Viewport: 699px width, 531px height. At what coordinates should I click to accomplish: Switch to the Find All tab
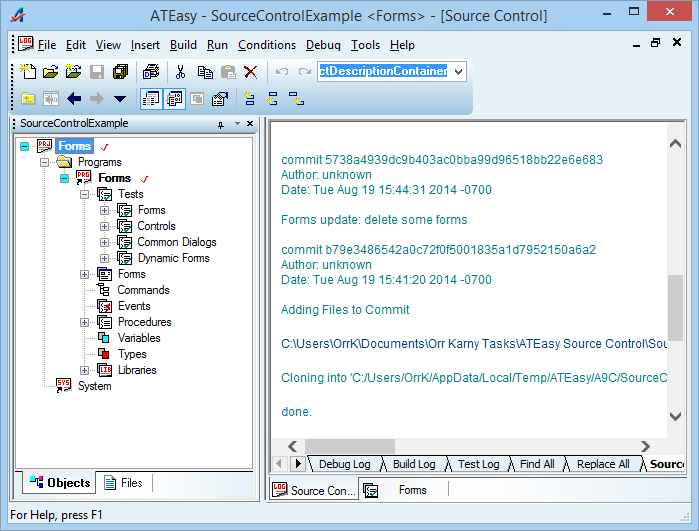coord(537,464)
